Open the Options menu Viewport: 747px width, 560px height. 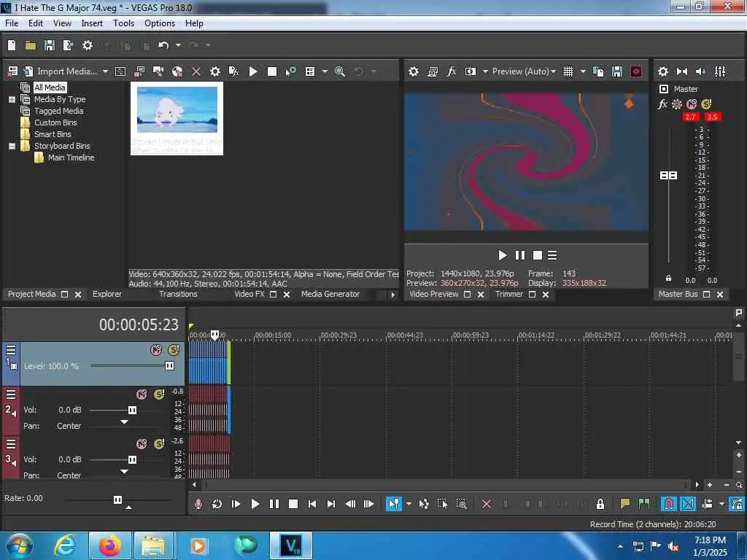click(160, 23)
